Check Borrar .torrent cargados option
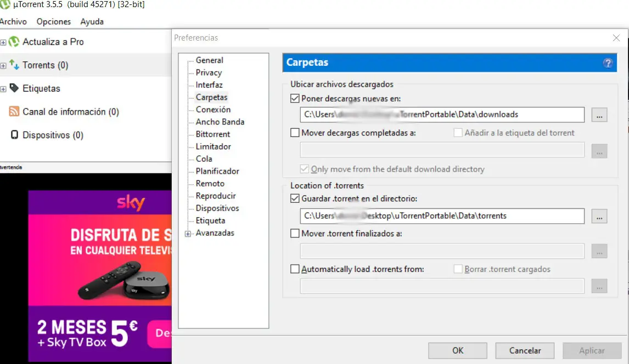Image resolution: width=629 pixels, height=364 pixels. [458, 269]
